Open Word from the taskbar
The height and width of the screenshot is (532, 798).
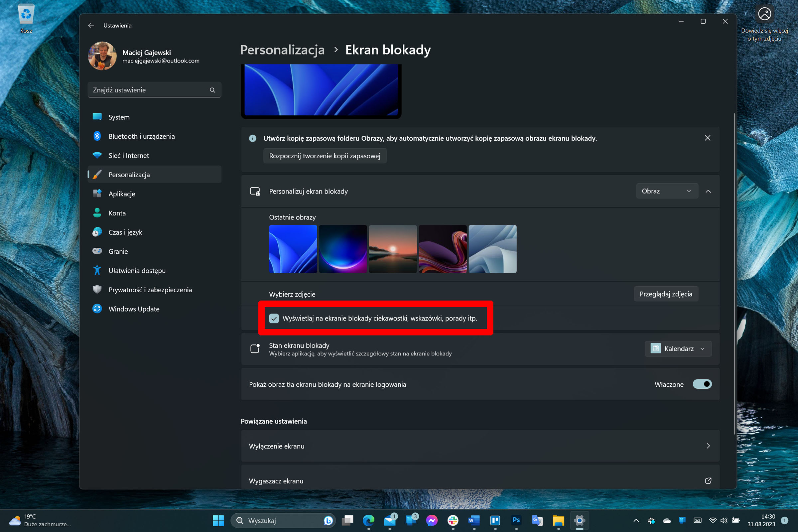(474, 520)
